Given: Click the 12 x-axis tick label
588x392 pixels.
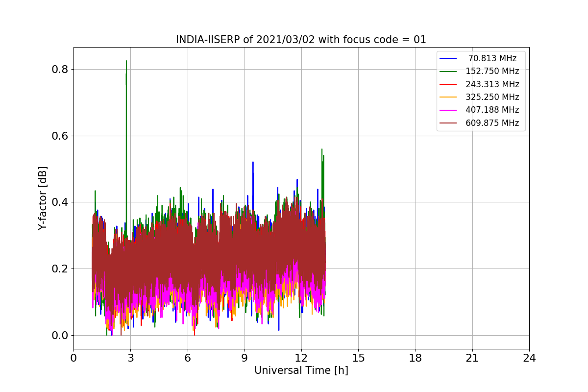Looking at the screenshot, I should coord(301,358).
